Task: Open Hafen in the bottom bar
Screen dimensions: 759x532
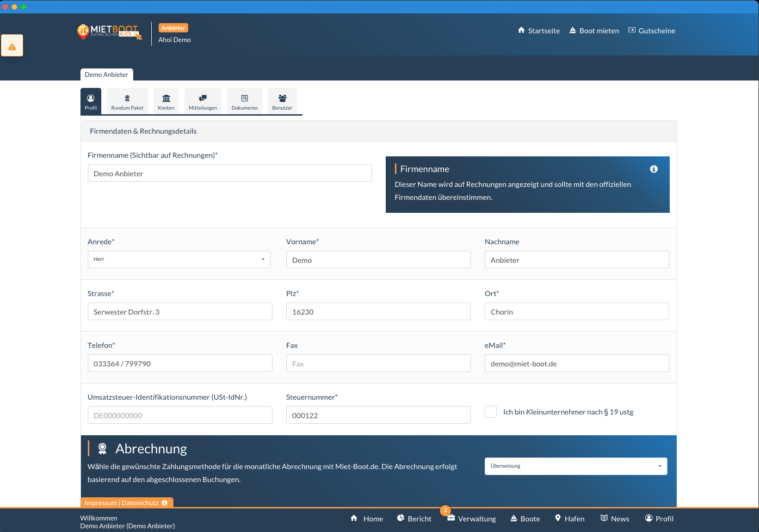Action: pyautogui.click(x=569, y=519)
